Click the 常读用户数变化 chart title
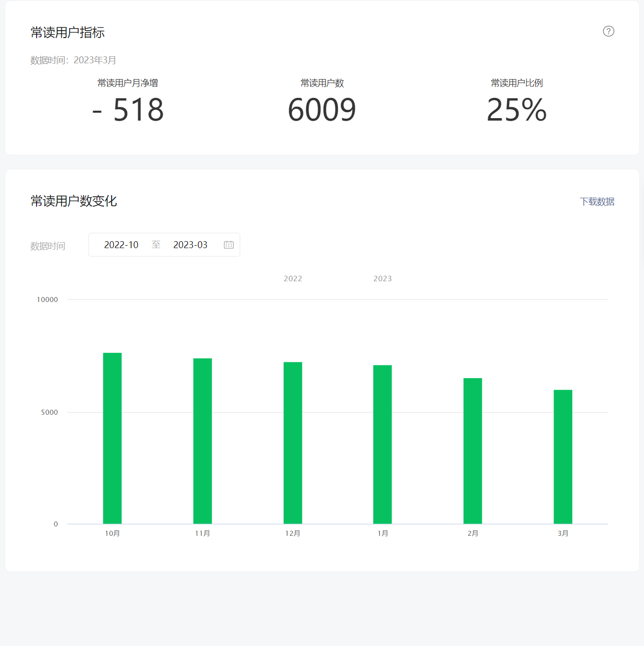 74,201
